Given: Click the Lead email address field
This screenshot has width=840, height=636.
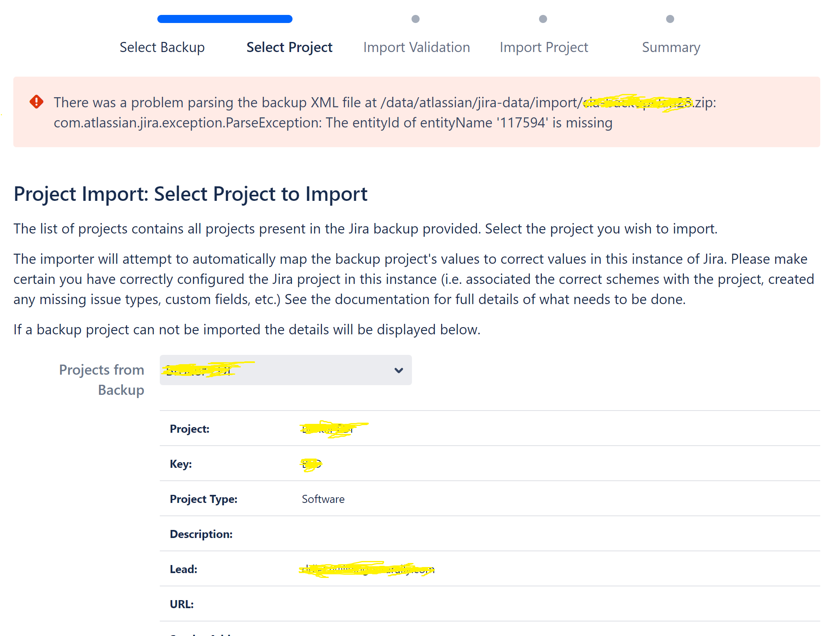Looking at the screenshot, I should tap(365, 569).
